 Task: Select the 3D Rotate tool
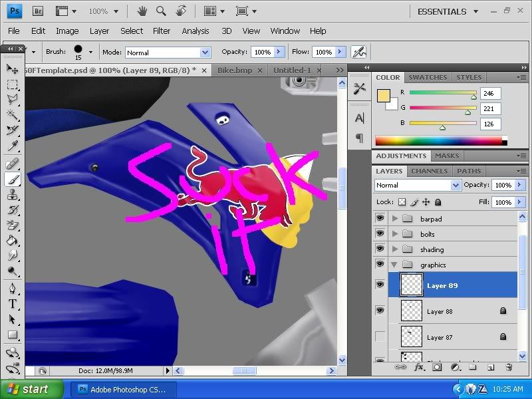click(12, 353)
